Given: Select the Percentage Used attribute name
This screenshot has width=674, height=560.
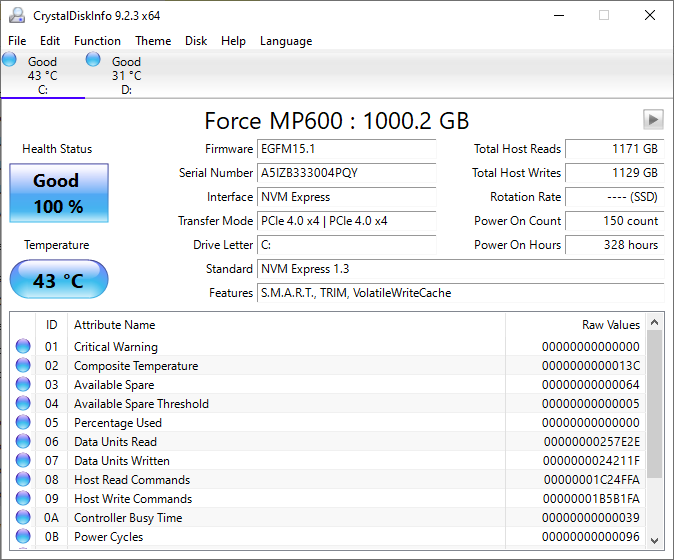Looking at the screenshot, I should [118, 422].
